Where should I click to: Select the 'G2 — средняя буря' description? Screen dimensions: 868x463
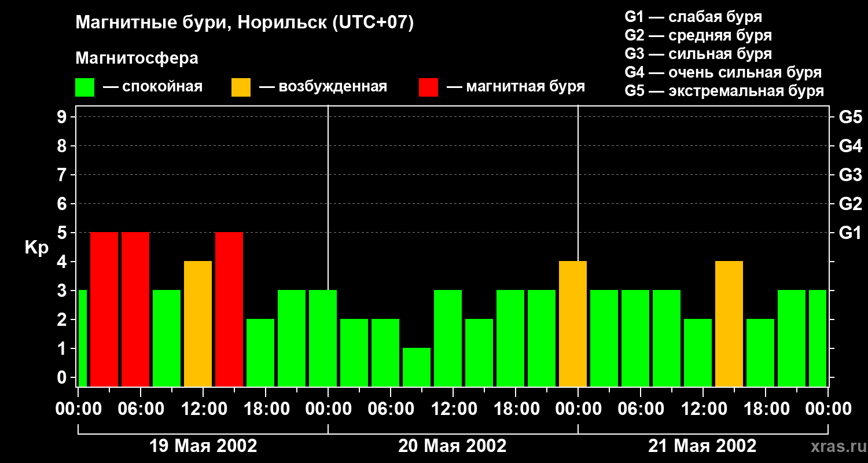pyautogui.click(x=698, y=35)
